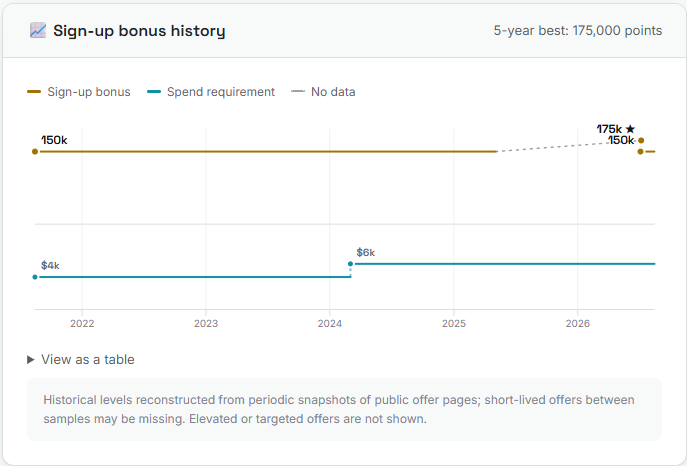This screenshot has height=466, width=687.
Task: Click the teal $6k step data point
Action: tap(350, 264)
